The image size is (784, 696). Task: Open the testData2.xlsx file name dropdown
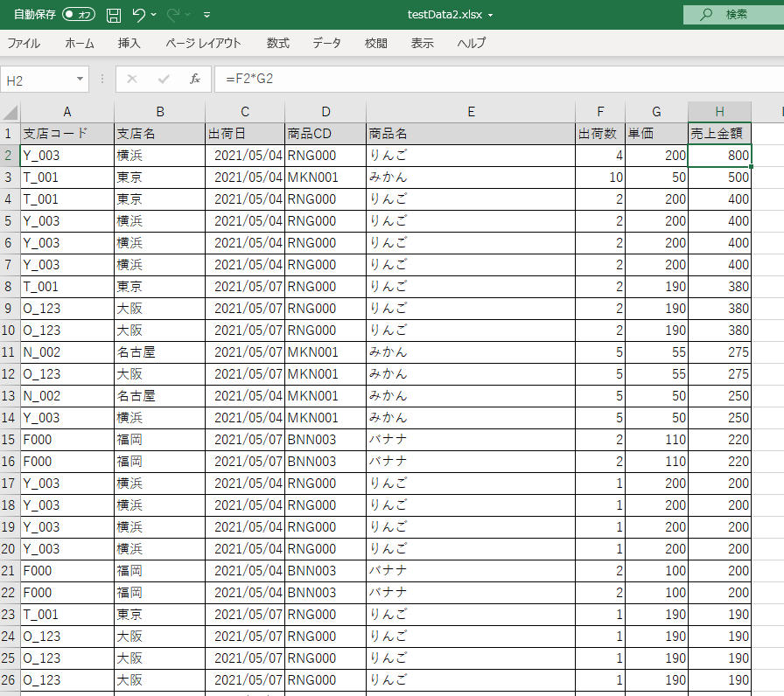pos(491,16)
